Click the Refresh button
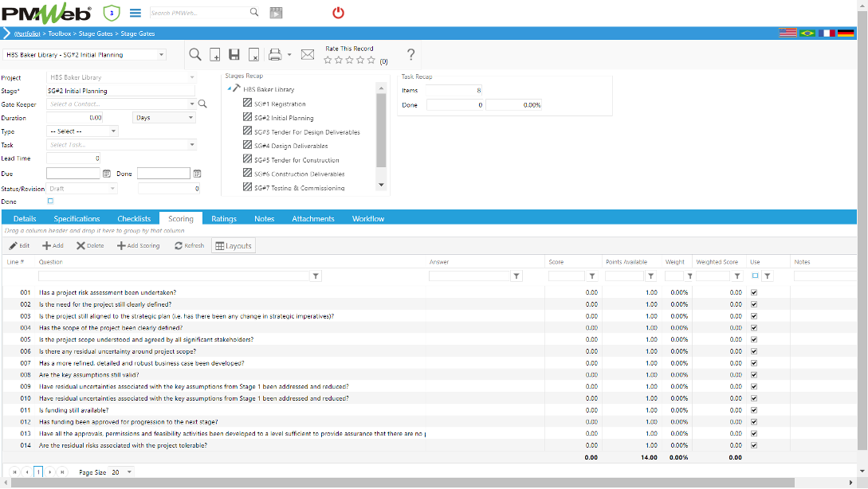Viewport: 868px width, 489px height. 190,245
